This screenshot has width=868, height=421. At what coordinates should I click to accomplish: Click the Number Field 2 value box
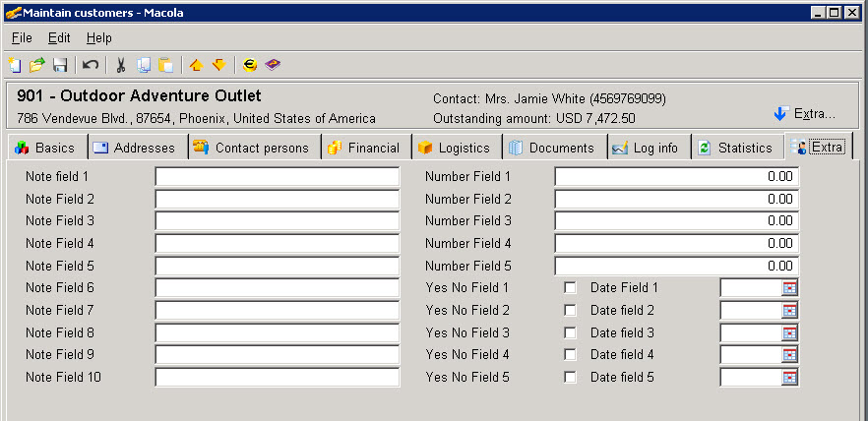(x=676, y=199)
